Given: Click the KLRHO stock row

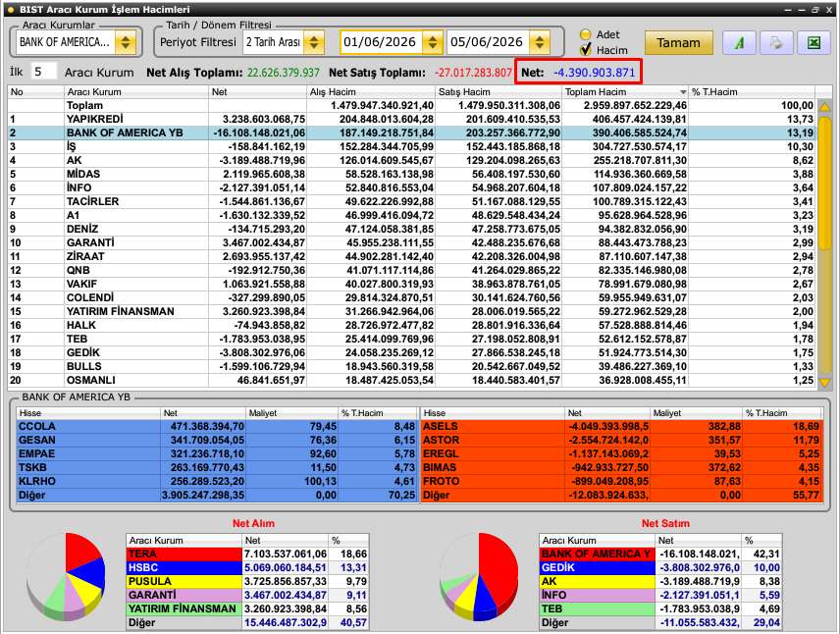Looking at the screenshot, I should click(x=217, y=481).
